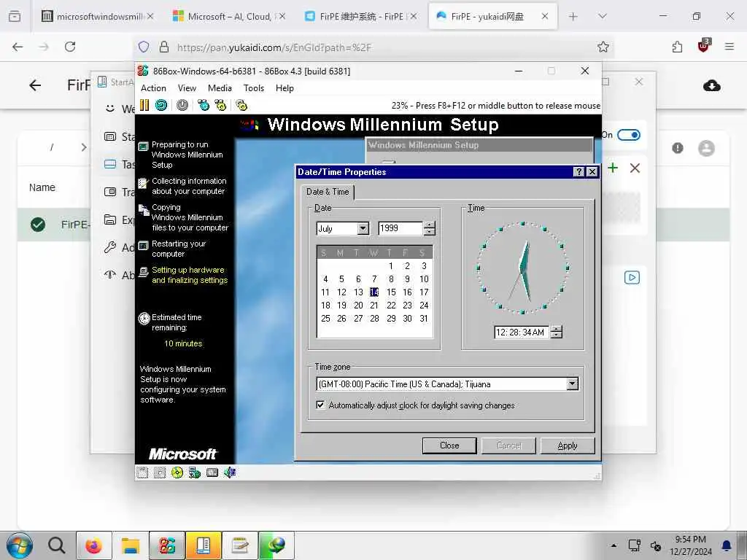Decrease the time with spinner down arrow
Viewport: 747px width, 560px height.
click(x=556, y=335)
